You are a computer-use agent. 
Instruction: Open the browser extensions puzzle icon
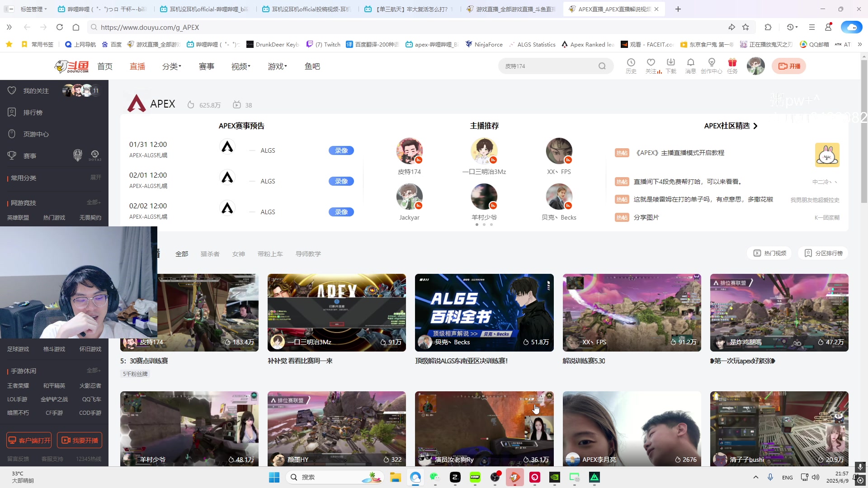click(768, 27)
